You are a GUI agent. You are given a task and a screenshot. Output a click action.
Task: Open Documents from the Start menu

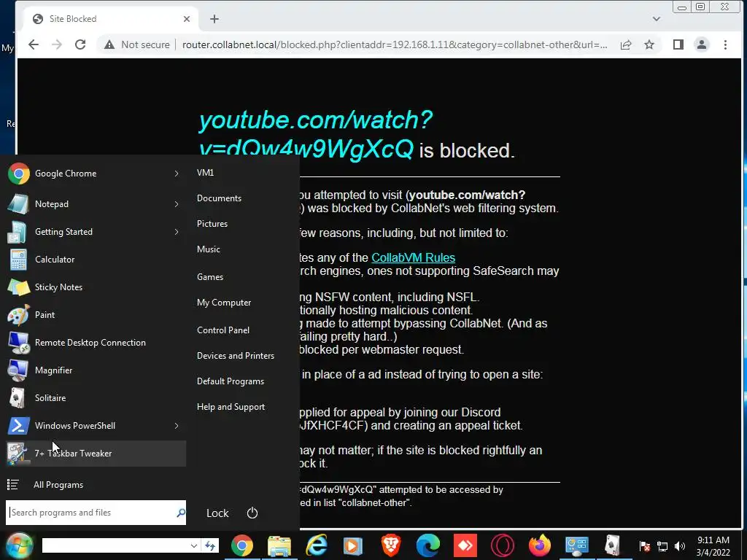pos(219,198)
